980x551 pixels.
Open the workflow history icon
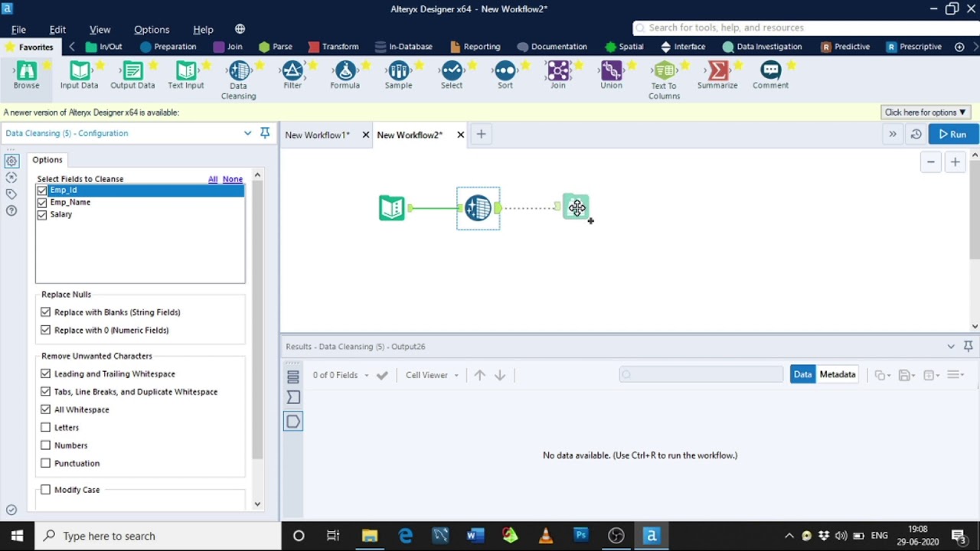tap(916, 135)
